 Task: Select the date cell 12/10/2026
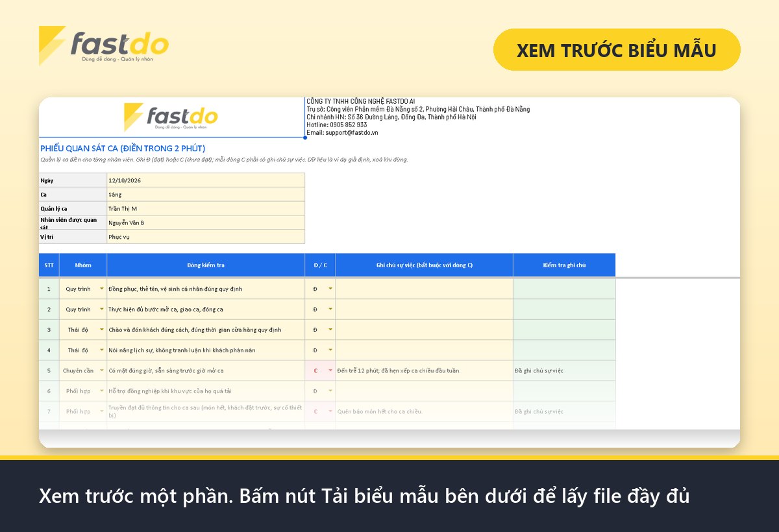coord(206,180)
